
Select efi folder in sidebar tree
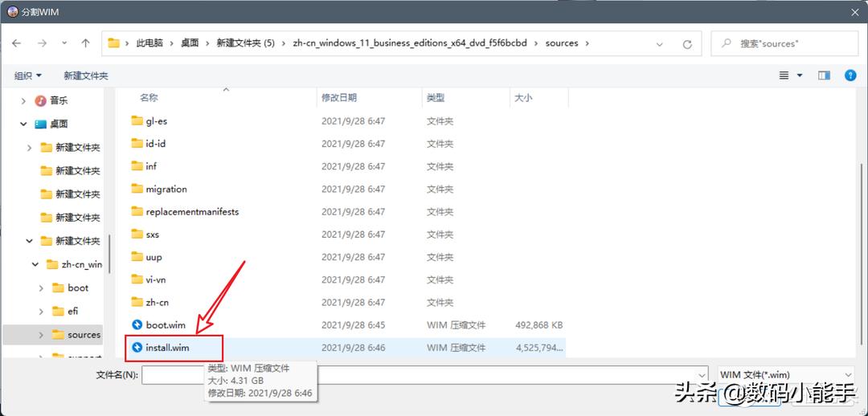pyautogui.click(x=73, y=312)
